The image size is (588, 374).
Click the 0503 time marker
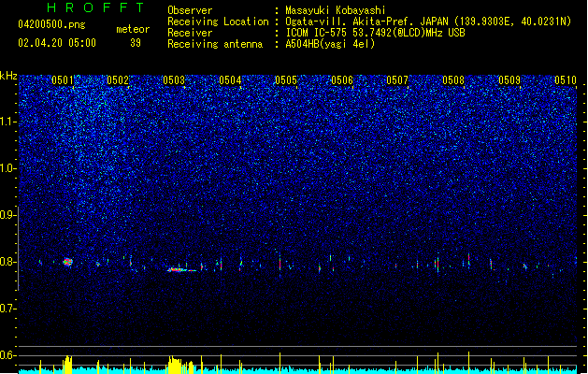pyautogui.click(x=174, y=80)
